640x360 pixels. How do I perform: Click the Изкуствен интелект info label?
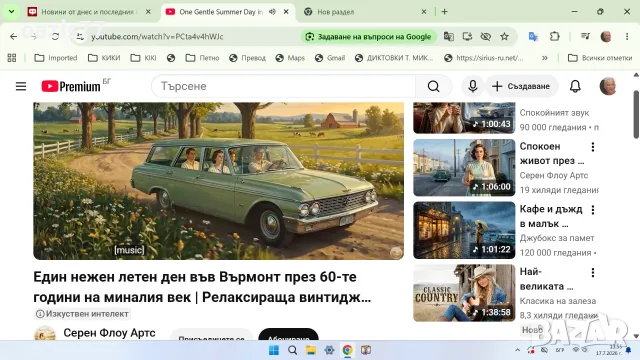(x=82, y=314)
